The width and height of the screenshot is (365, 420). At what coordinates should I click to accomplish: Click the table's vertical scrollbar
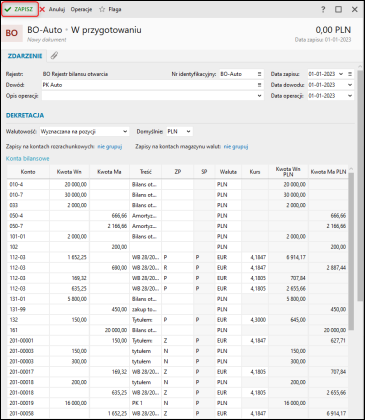[x=351, y=252]
